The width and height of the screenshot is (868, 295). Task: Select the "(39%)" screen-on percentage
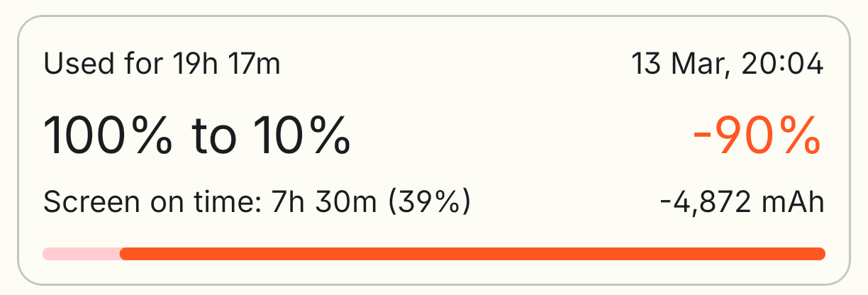tap(428, 203)
